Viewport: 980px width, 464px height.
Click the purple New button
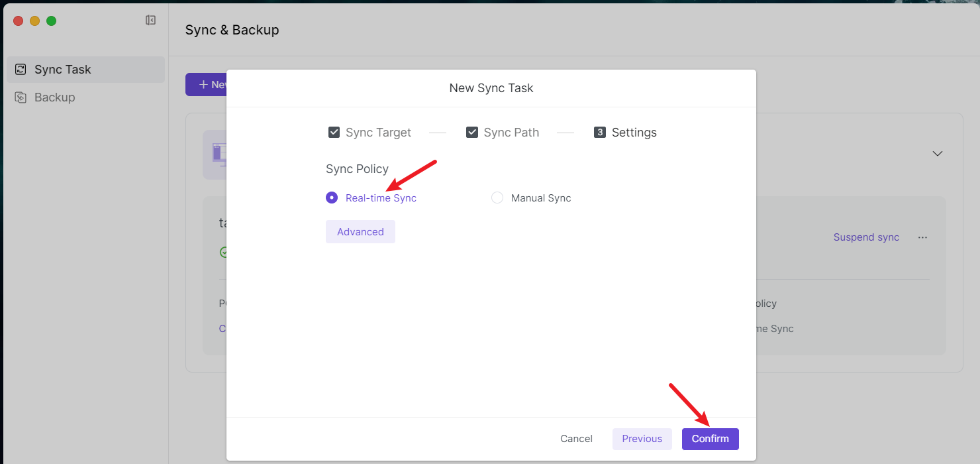[x=207, y=85]
